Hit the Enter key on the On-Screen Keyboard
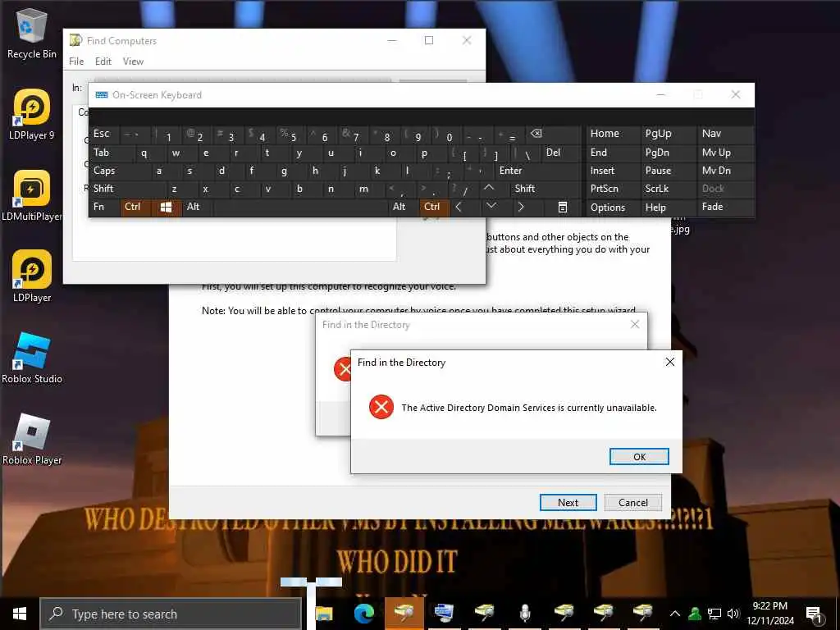This screenshot has width=840, height=630. (537, 171)
